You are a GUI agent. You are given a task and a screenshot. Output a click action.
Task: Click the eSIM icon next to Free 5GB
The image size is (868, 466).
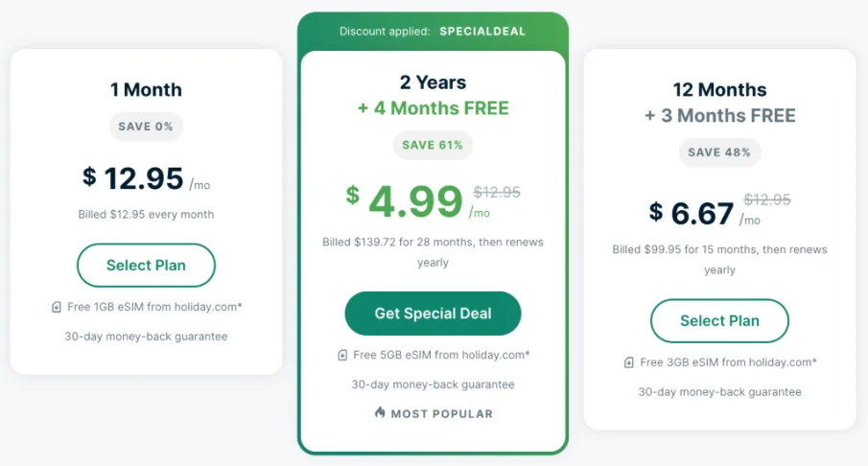(342, 356)
